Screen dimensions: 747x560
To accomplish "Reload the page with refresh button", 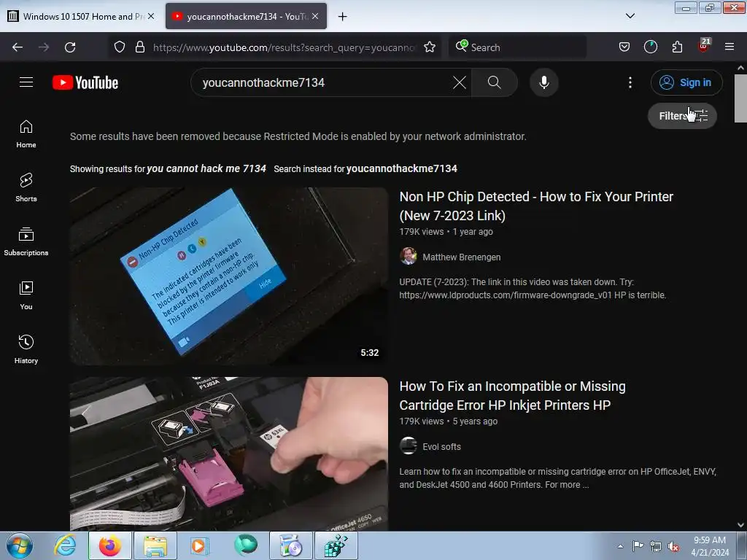I will click(x=70, y=47).
